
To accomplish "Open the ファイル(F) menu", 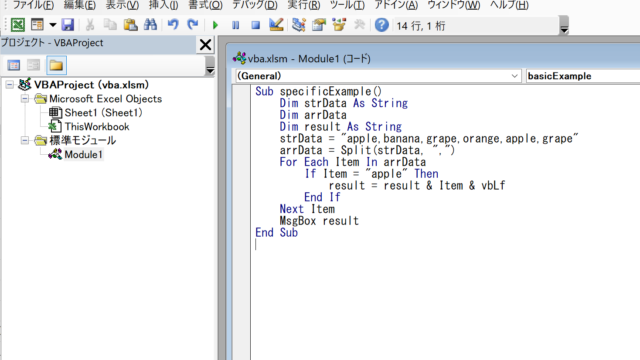I will [33, 5].
